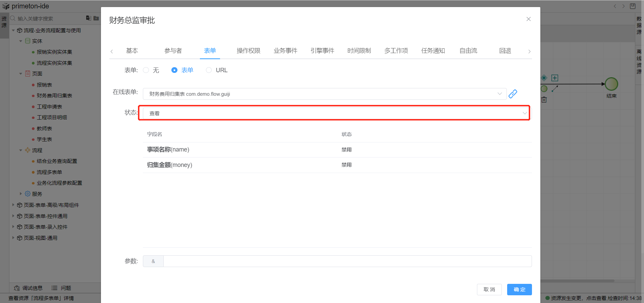Open the 在线表单 dropdown
This screenshot has height=303, width=644.
[x=324, y=94]
